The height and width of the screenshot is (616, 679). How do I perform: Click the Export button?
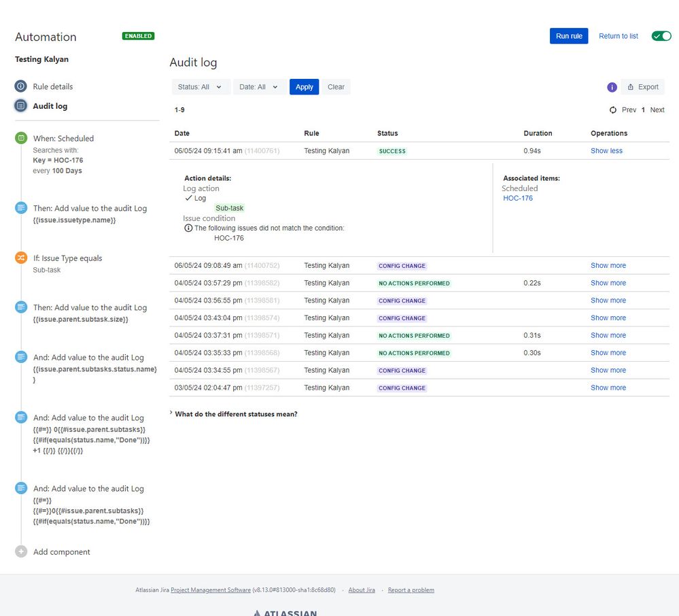tap(642, 87)
